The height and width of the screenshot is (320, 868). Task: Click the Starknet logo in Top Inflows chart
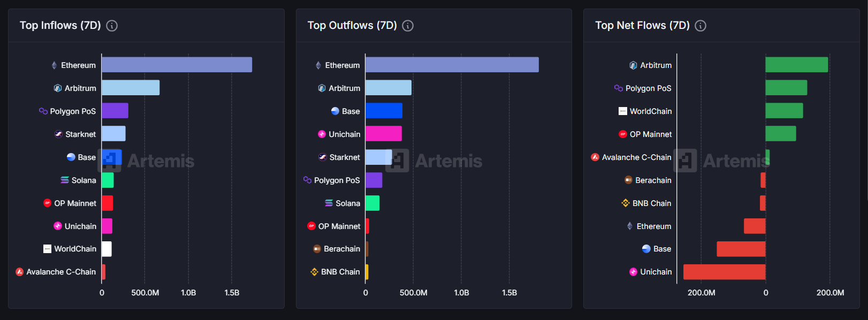coord(59,134)
